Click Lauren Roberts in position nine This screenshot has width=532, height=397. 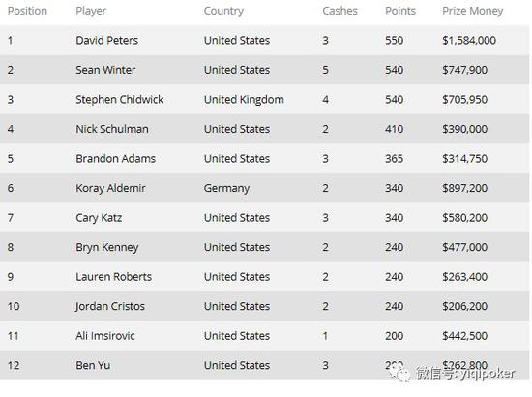click(x=114, y=276)
